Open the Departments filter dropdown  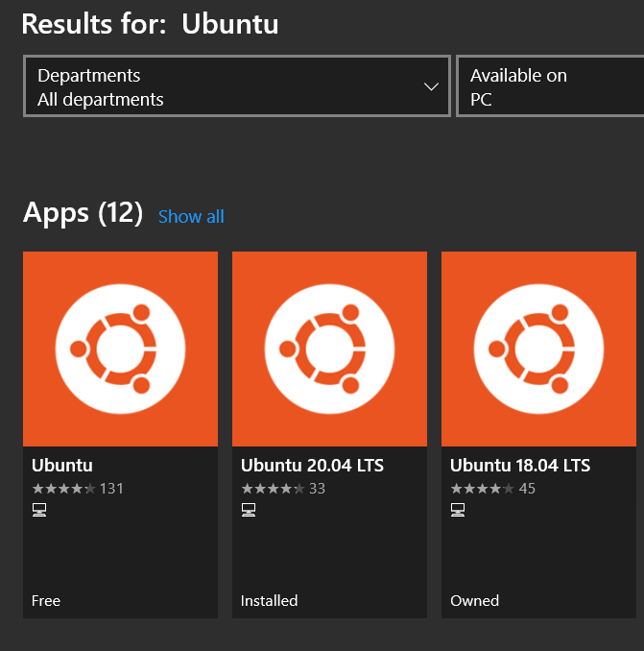click(237, 86)
